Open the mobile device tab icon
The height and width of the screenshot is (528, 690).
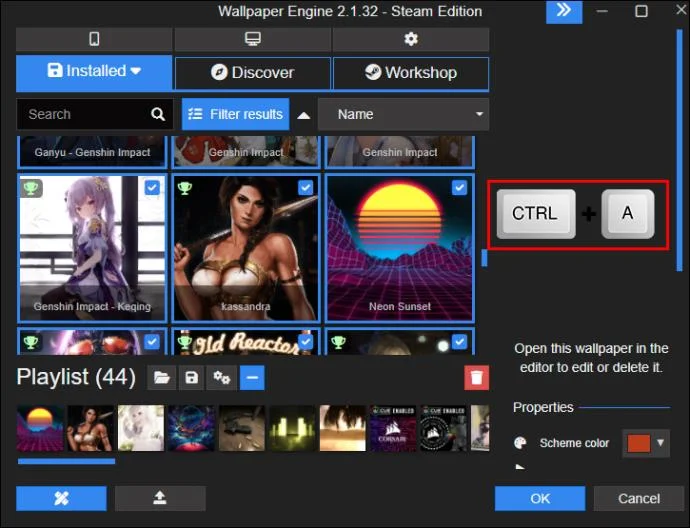tap(94, 39)
